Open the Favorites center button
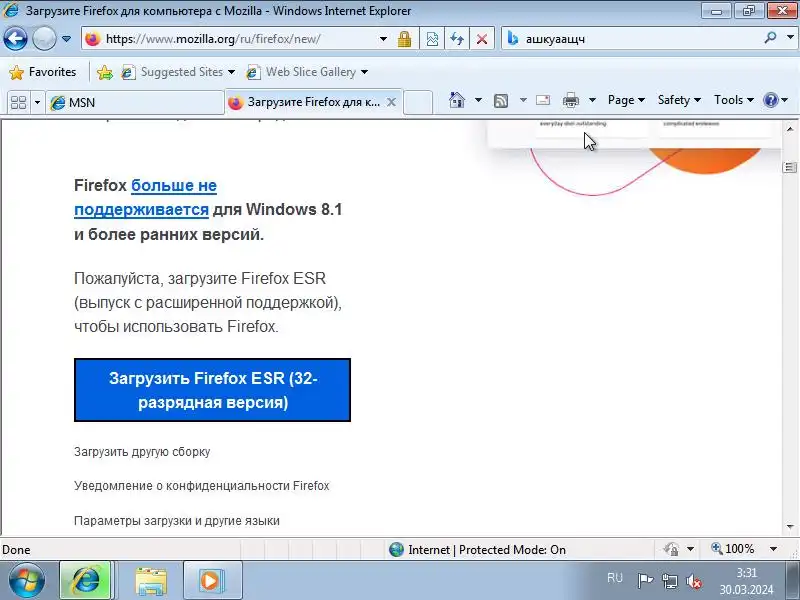Viewport: 800px width, 600px height. pyautogui.click(x=43, y=72)
